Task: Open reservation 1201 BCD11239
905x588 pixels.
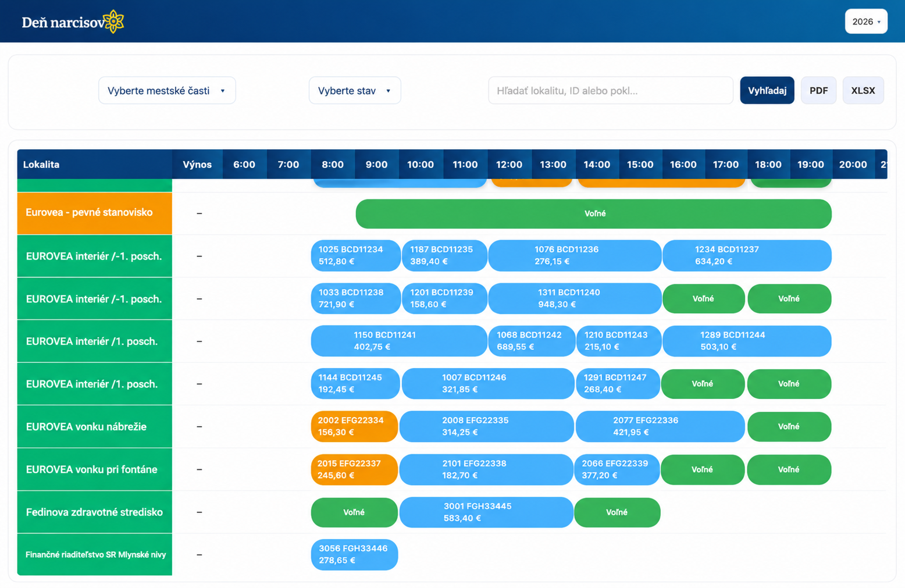Action: tap(444, 298)
